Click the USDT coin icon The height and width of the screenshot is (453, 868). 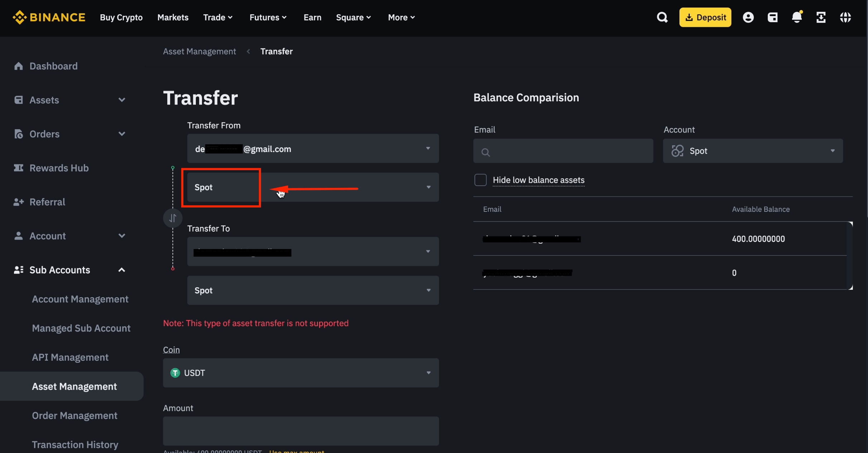pos(175,373)
